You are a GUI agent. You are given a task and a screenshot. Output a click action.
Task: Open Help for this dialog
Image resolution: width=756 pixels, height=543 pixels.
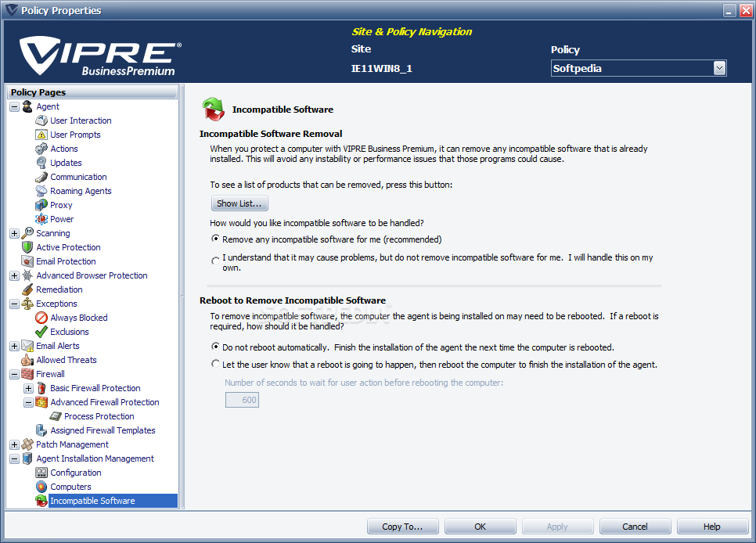(x=712, y=527)
